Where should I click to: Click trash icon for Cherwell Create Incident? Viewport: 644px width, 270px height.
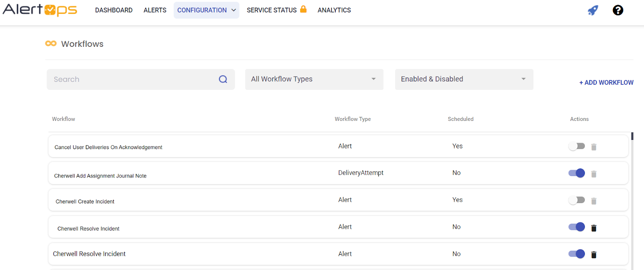point(594,201)
